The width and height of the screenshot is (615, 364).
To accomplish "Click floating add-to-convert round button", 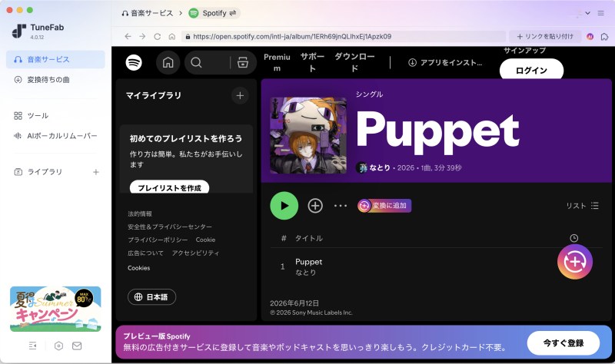I will point(574,262).
